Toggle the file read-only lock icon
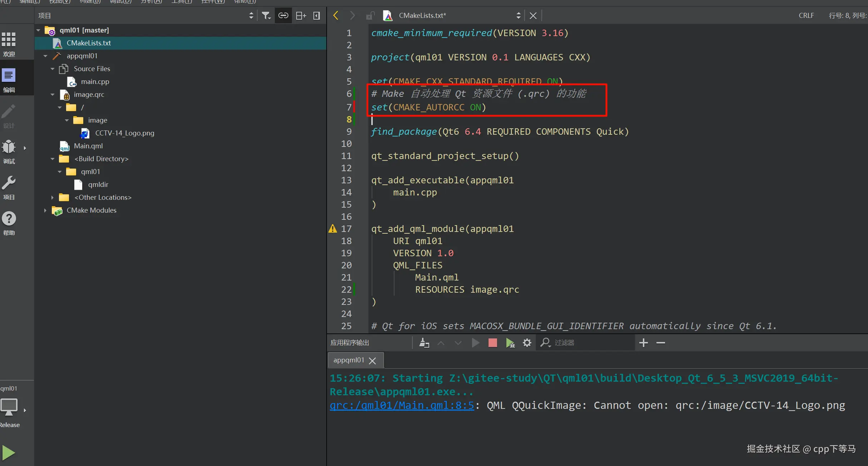The height and width of the screenshot is (466, 868). (x=370, y=16)
